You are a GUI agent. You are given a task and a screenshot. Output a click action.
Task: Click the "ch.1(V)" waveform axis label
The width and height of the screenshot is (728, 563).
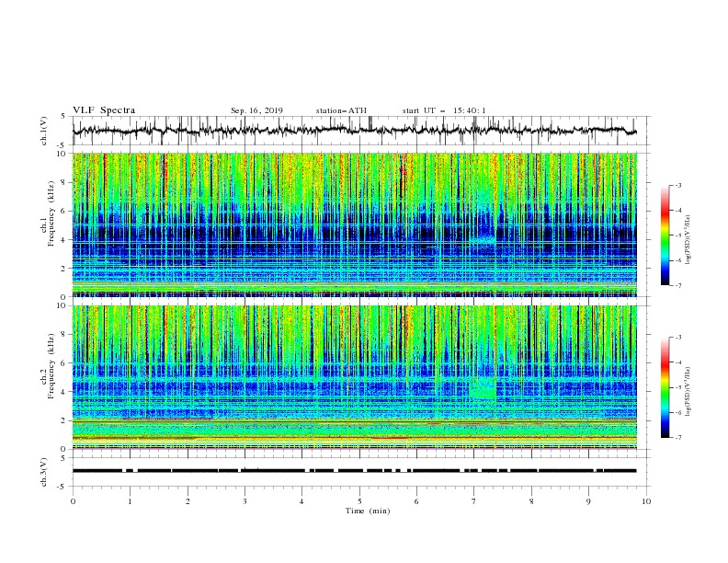(x=44, y=131)
